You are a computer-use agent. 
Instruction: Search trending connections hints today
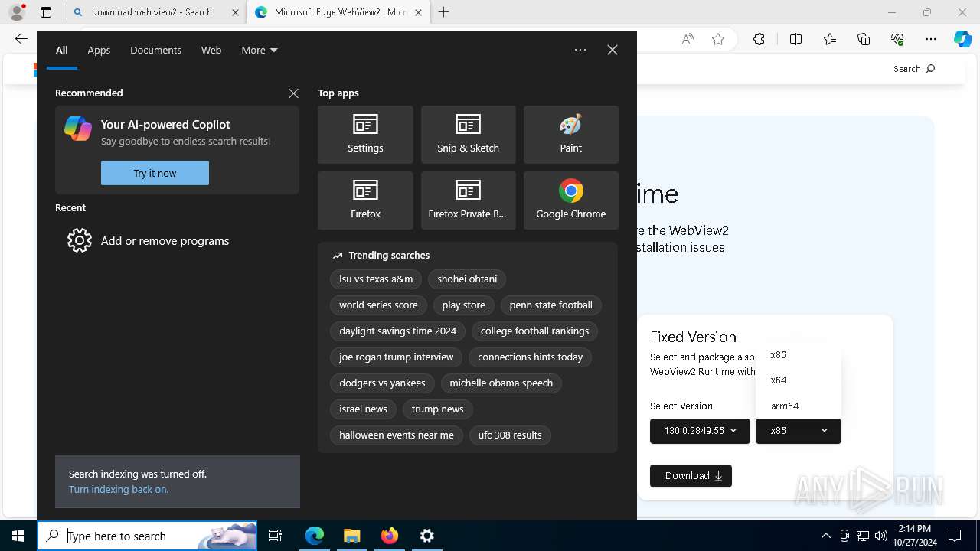click(530, 357)
